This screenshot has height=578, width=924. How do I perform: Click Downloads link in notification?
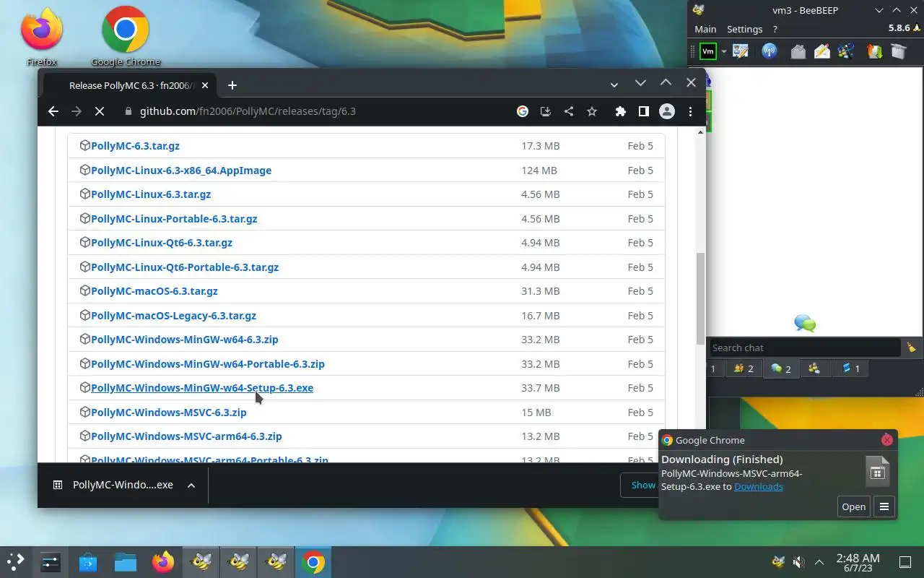click(x=759, y=486)
